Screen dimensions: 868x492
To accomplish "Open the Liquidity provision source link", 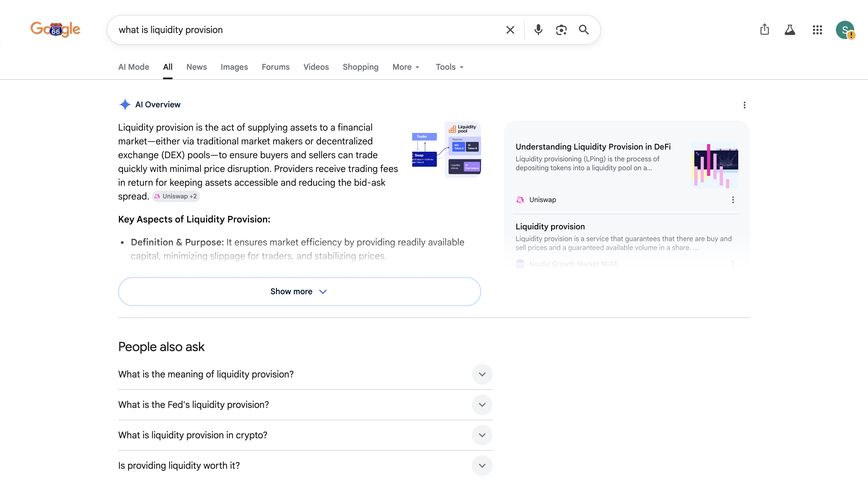I will pyautogui.click(x=550, y=226).
